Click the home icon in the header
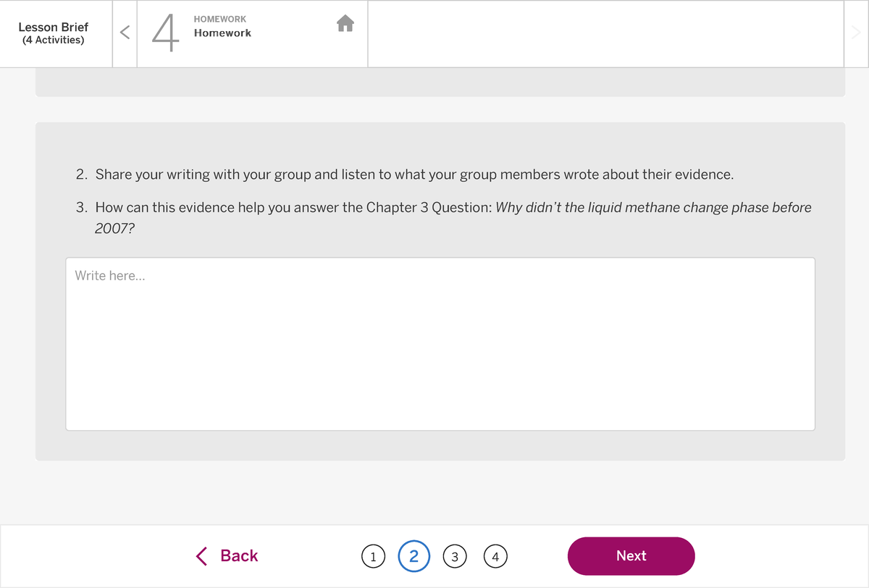Viewport: 869px width, 588px height. (x=345, y=24)
